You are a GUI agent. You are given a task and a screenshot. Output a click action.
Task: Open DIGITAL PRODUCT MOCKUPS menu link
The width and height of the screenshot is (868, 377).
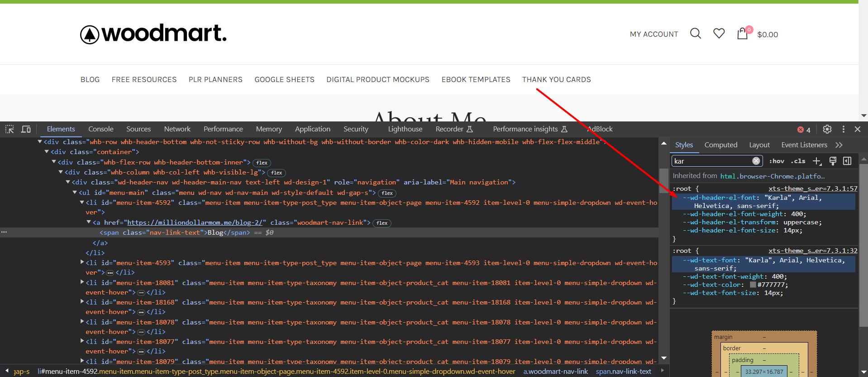[x=378, y=80]
